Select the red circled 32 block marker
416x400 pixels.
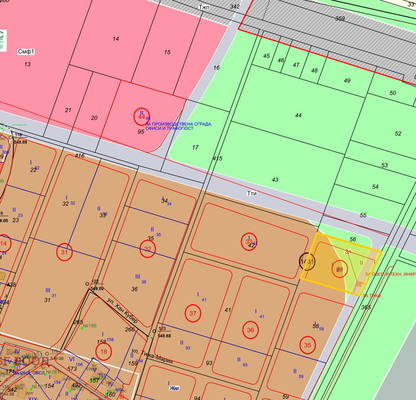click(148, 249)
